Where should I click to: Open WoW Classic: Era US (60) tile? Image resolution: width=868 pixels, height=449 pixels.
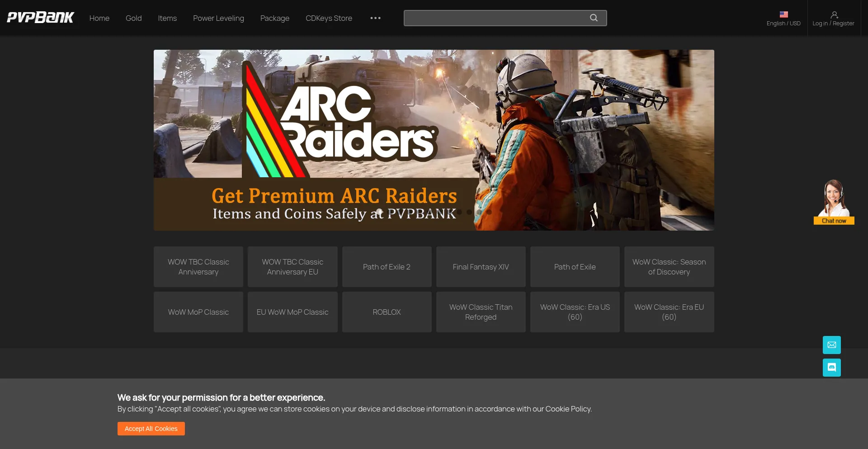pyautogui.click(x=575, y=312)
